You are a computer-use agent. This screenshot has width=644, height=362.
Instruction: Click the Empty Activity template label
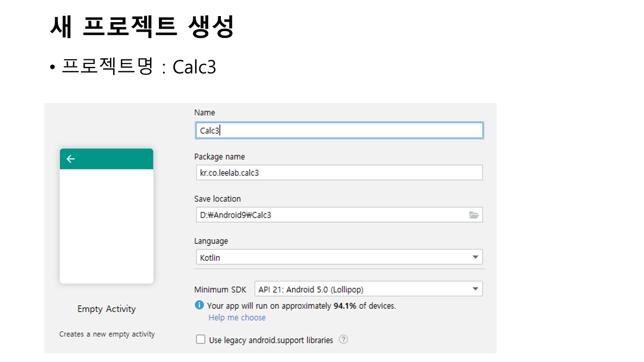107,309
